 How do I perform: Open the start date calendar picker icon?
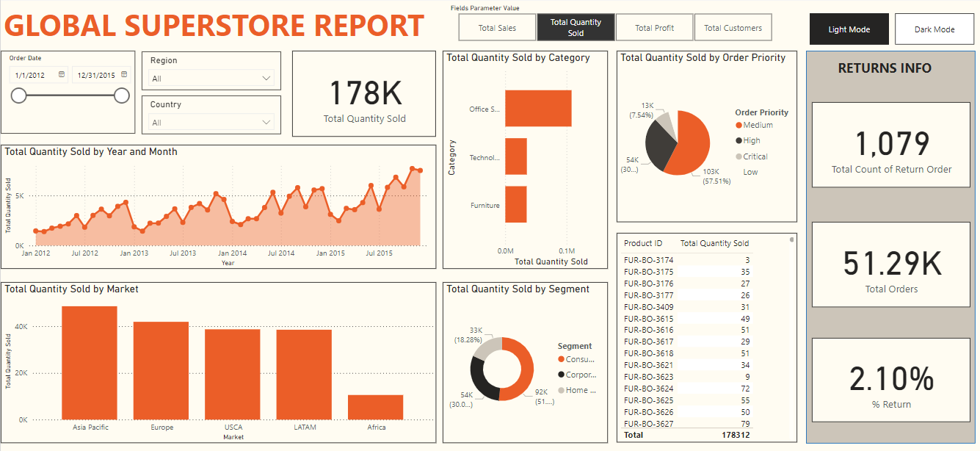point(62,75)
